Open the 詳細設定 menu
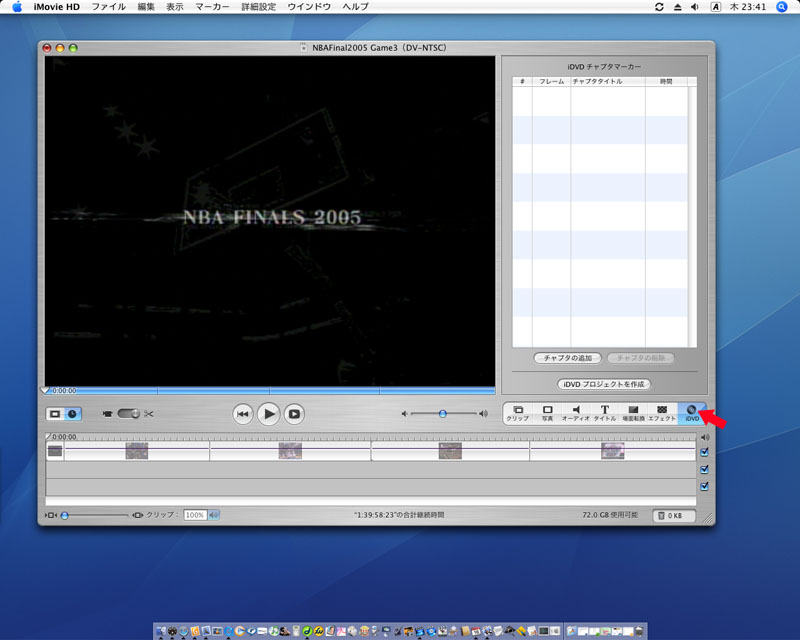Screen dimensions: 800x640 click(x=258, y=7)
